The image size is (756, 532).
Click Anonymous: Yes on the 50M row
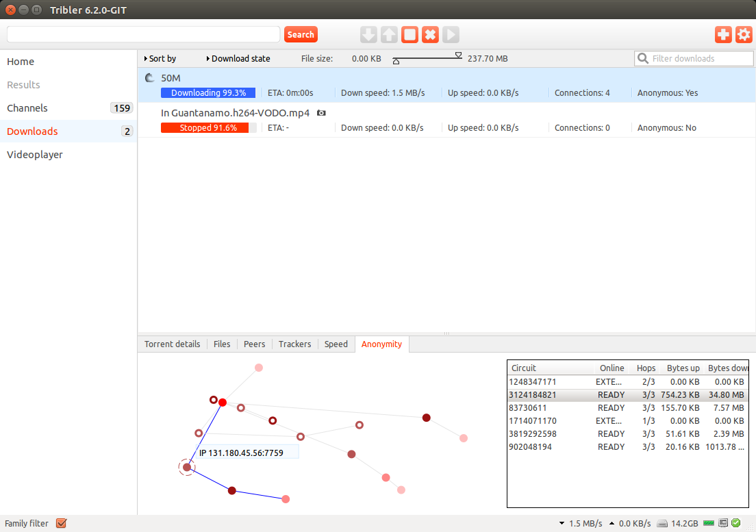point(667,93)
